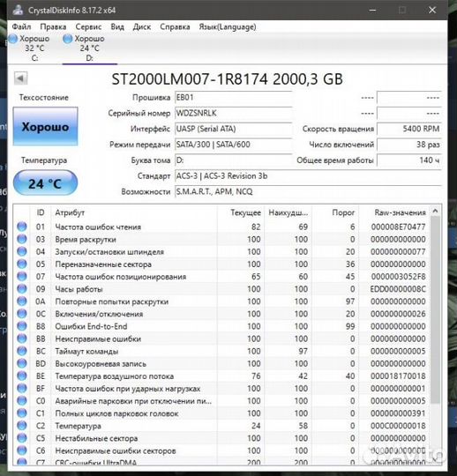Click the Атрибут column header
Viewport: 457px width, 476px height.
[134, 212]
